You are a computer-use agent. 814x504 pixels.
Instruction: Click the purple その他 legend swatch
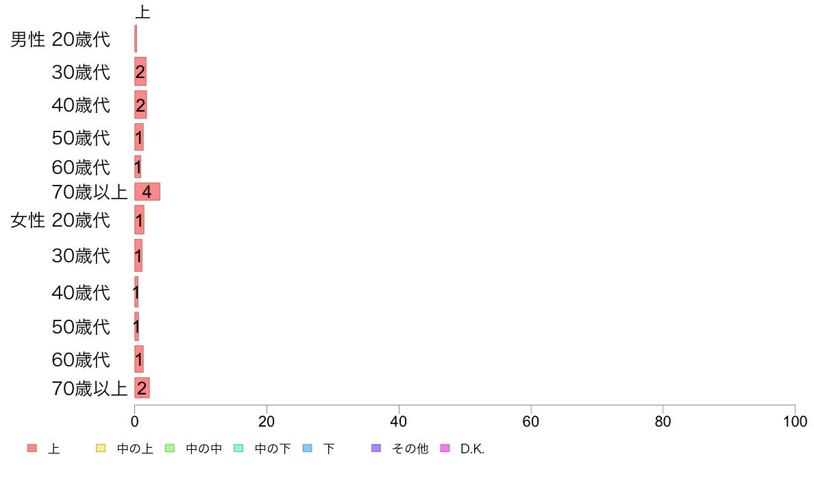point(376,448)
